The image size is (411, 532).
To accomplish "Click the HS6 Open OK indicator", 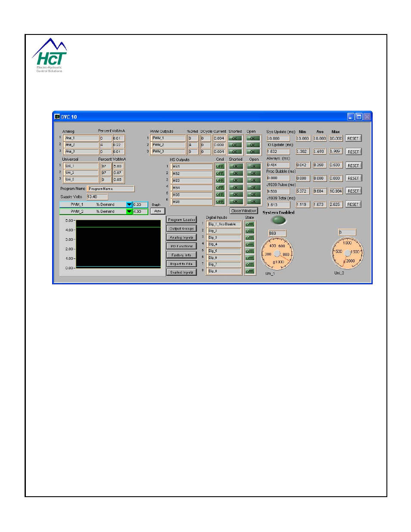I will pos(253,202).
